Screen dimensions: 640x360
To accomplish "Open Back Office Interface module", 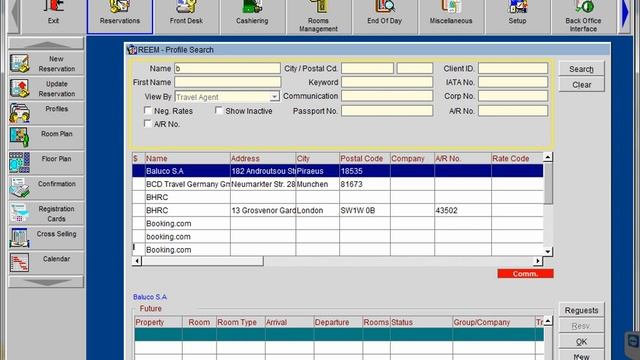I will click(583, 16).
